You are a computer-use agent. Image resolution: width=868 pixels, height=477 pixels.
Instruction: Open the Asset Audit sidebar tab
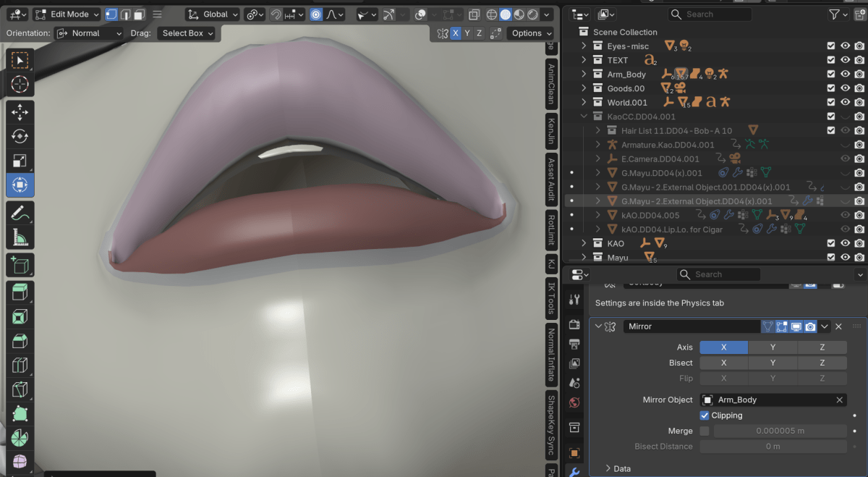coord(551,179)
